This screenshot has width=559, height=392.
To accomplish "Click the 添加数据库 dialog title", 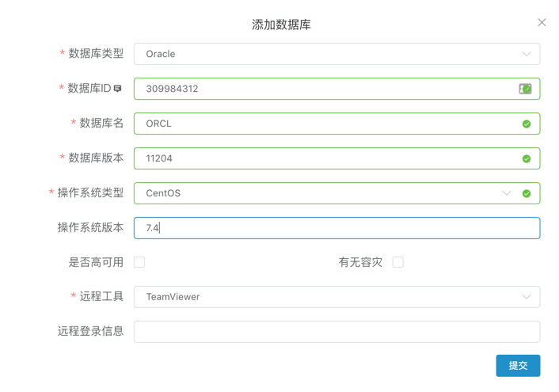I will (x=281, y=25).
